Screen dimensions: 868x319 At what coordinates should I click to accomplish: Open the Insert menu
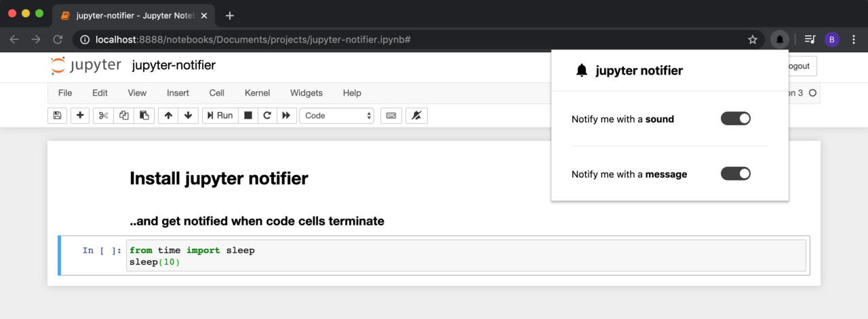coord(178,93)
